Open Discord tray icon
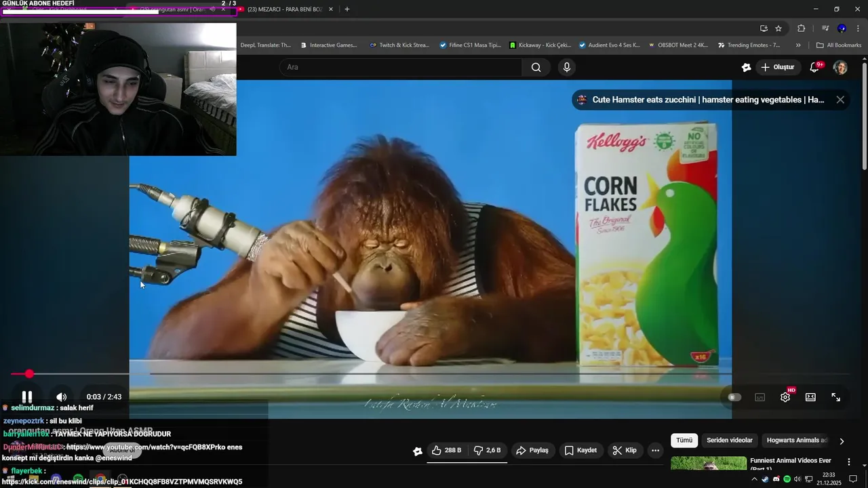The image size is (868, 488). pos(776,479)
